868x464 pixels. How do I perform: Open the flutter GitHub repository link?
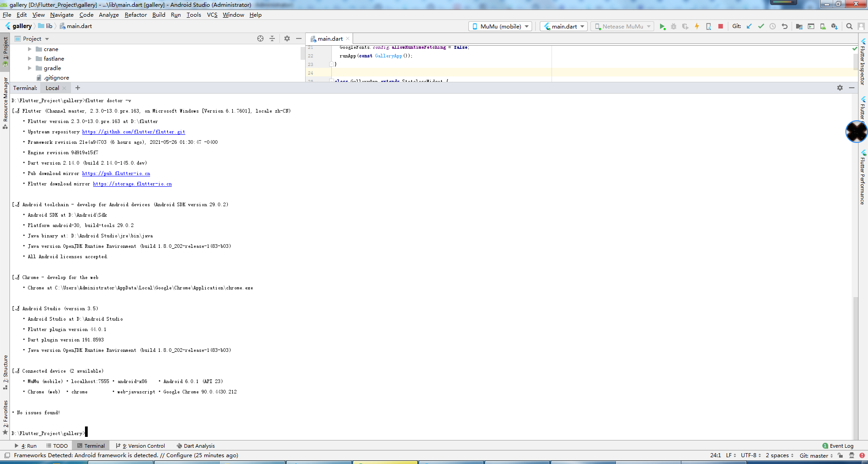pos(133,132)
